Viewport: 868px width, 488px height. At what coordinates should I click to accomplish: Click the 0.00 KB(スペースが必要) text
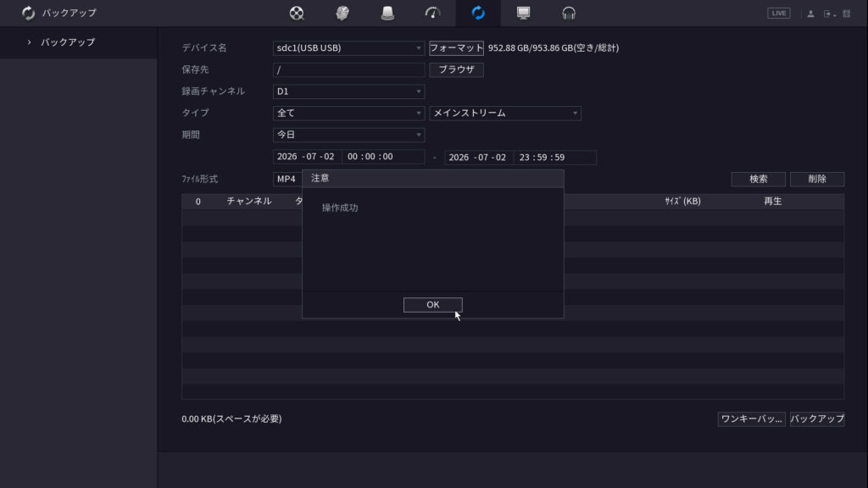point(231,419)
